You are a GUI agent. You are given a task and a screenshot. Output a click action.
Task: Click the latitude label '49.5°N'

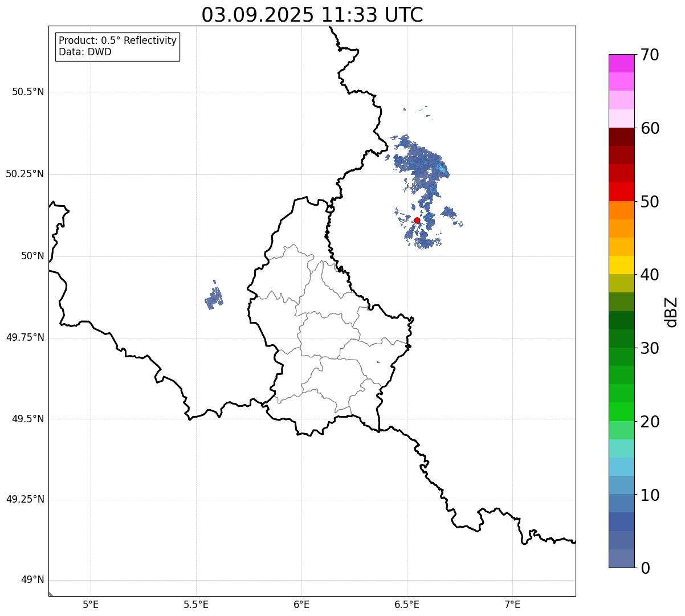pyautogui.click(x=28, y=419)
